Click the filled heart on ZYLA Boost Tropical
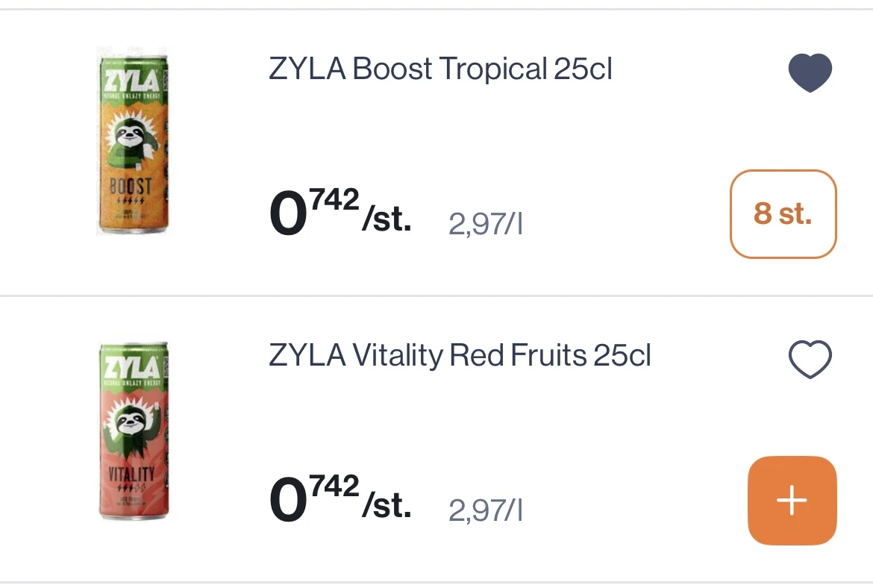The height and width of the screenshot is (588, 873). pos(810,72)
